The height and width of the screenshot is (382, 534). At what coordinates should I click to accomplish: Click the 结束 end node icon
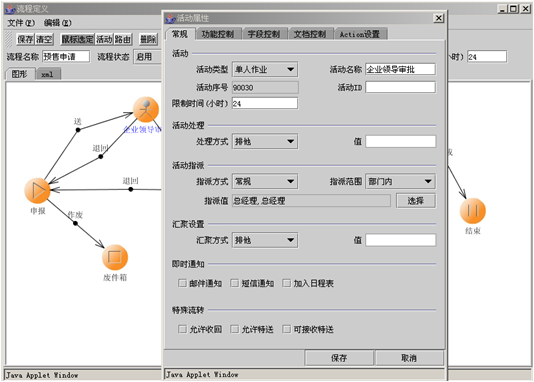(x=473, y=211)
